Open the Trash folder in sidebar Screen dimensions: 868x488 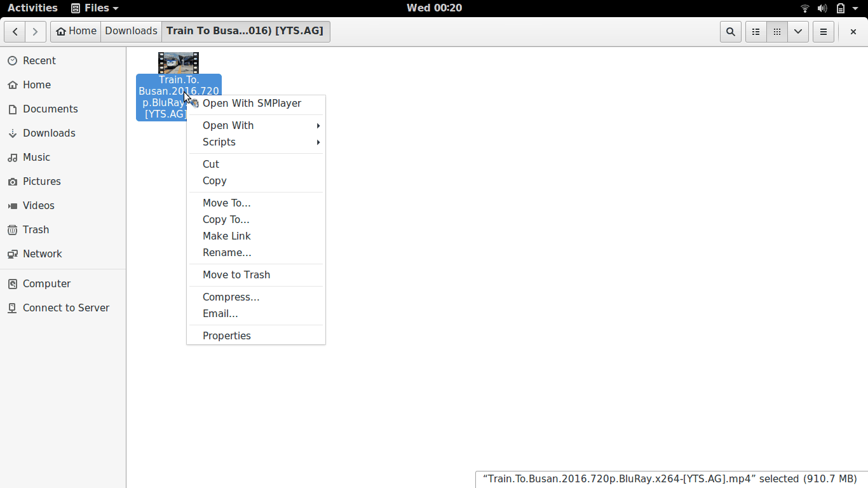36,229
